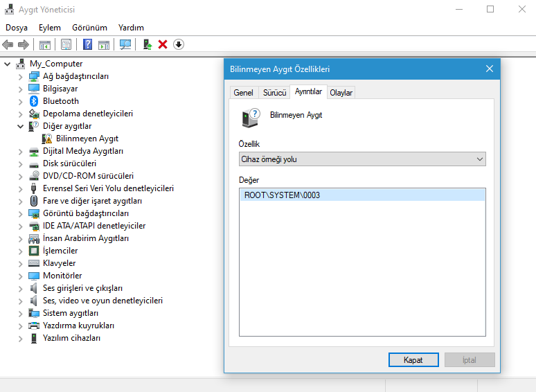
Task: Click the Properties sheet toolbar icon
Action: [66, 44]
